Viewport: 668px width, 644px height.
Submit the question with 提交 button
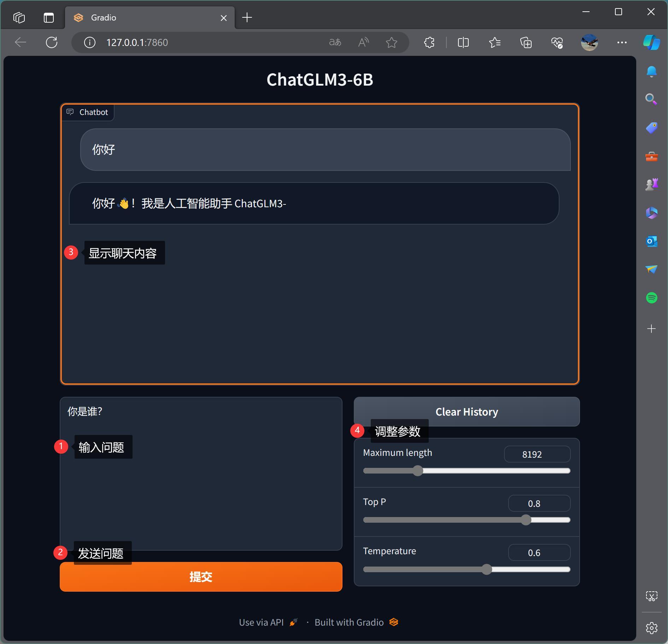(x=201, y=577)
